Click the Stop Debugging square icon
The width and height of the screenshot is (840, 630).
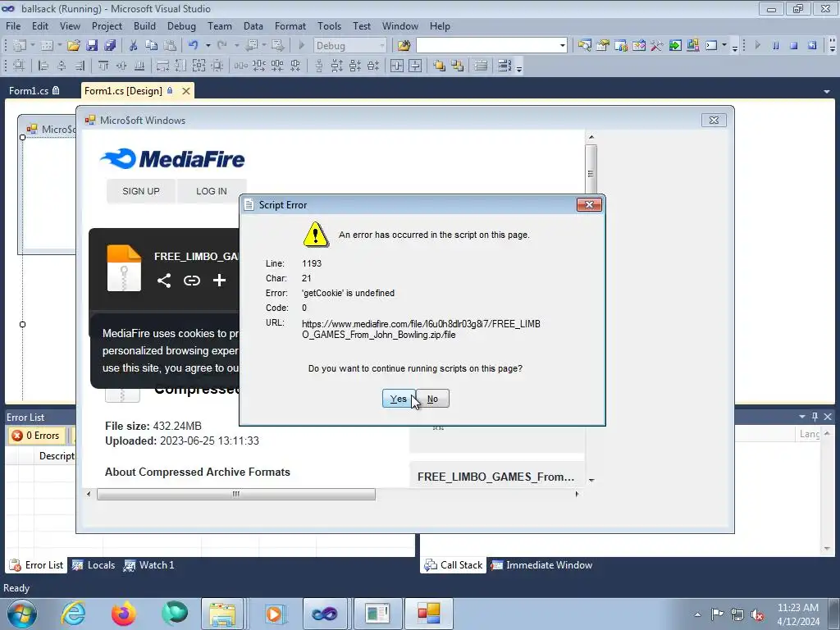tap(794, 46)
